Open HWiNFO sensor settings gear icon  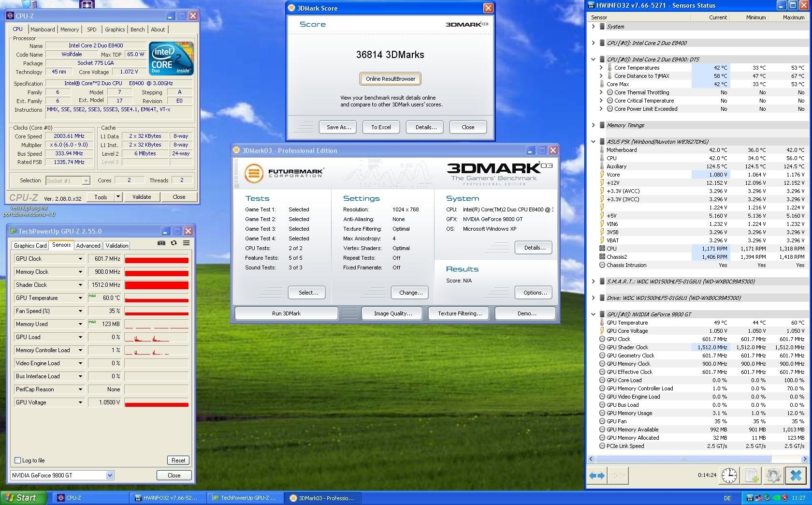coord(773,475)
